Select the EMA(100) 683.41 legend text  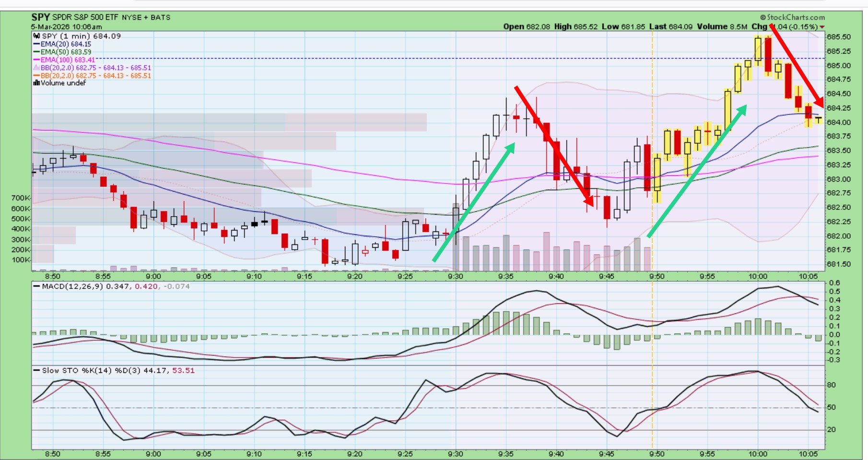tap(68, 60)
